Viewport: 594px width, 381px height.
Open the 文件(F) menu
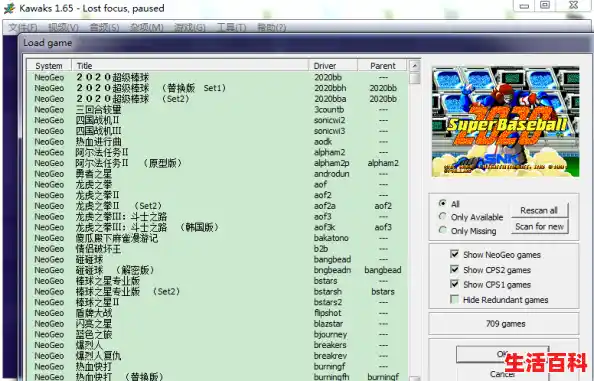23,27
